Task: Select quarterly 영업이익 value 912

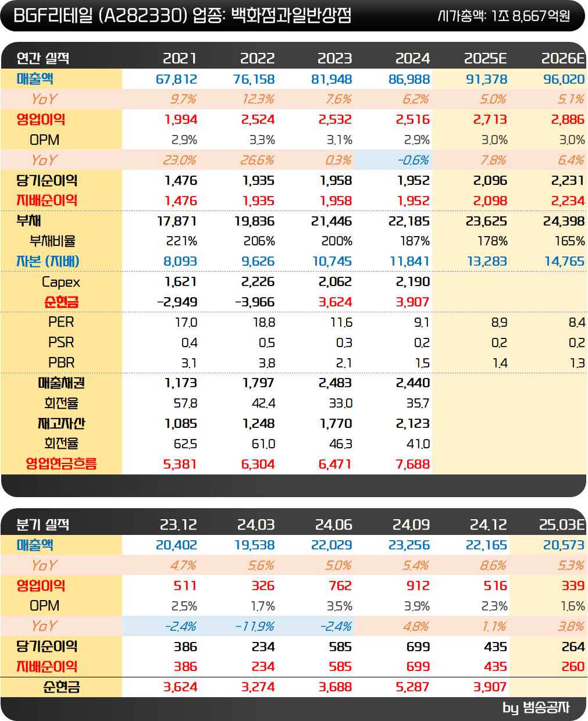Action: point(418,586)
